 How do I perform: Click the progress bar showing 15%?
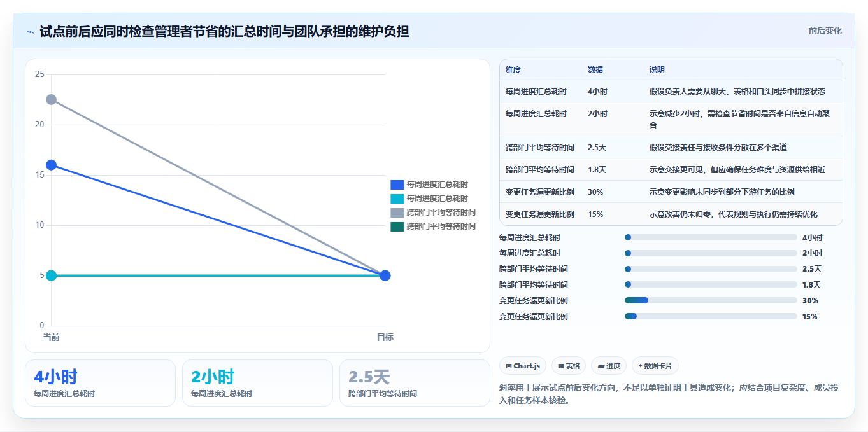point(711,316)
